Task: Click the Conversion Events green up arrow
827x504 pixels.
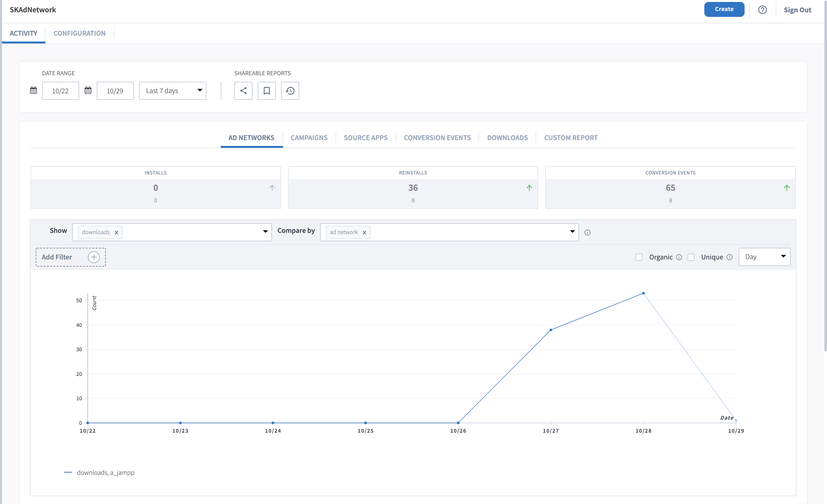Action: 787,188
